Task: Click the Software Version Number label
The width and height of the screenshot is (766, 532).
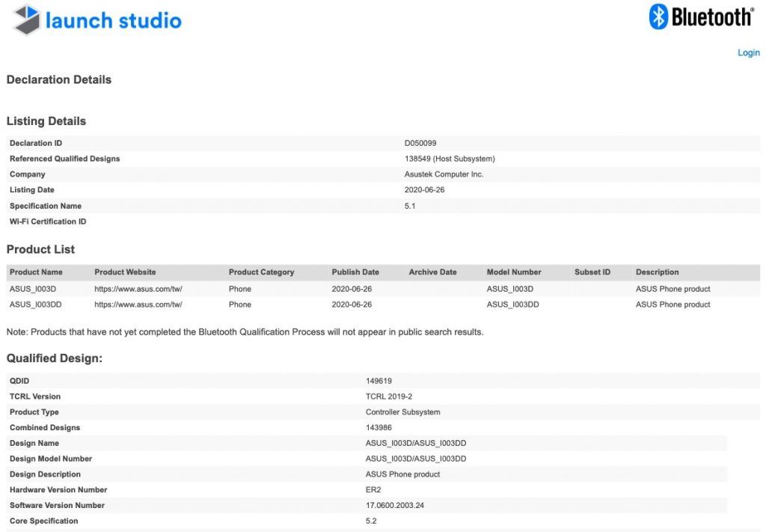Action: coord(57,506)
